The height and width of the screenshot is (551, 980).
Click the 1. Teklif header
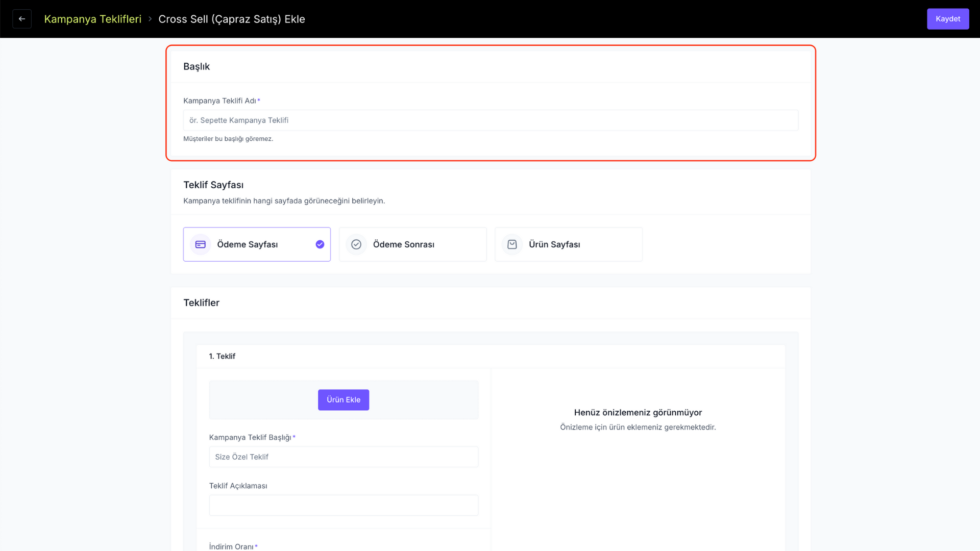(222, 356)
